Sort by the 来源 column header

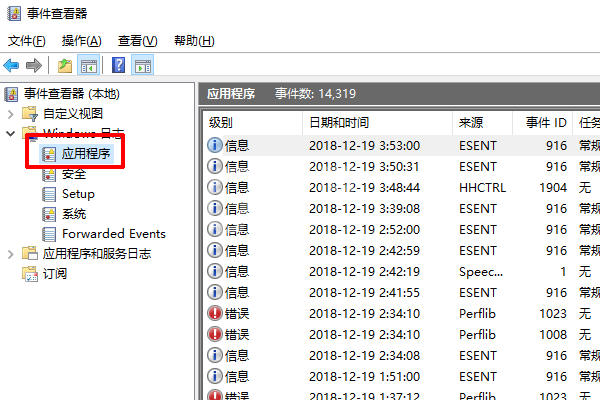point(482,123)
